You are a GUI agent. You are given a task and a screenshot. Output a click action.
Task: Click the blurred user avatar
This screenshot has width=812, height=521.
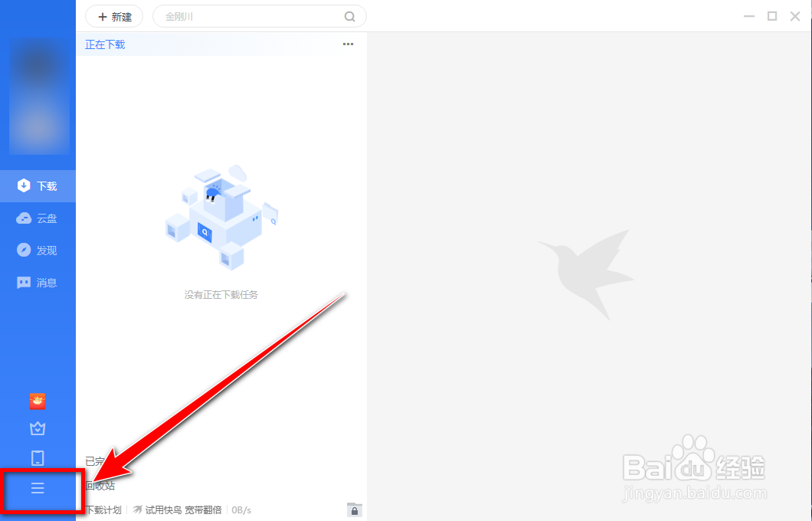coord(39,97)
